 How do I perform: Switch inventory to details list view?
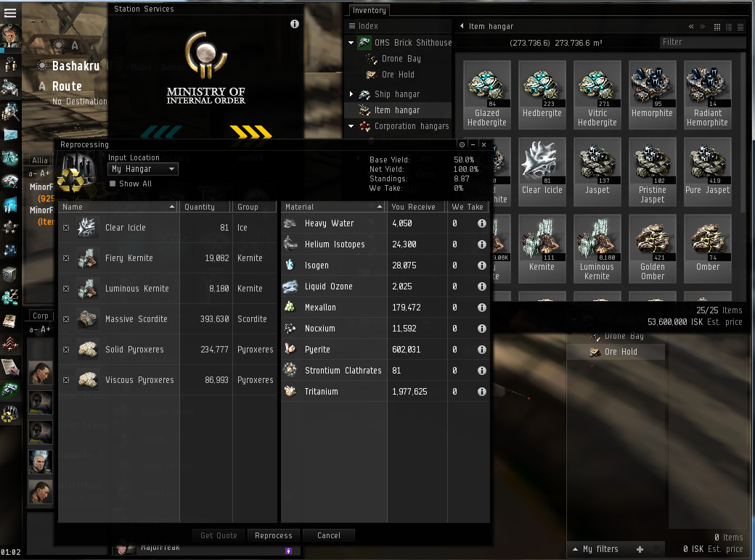pyautogui.click(x=729, y=27)
